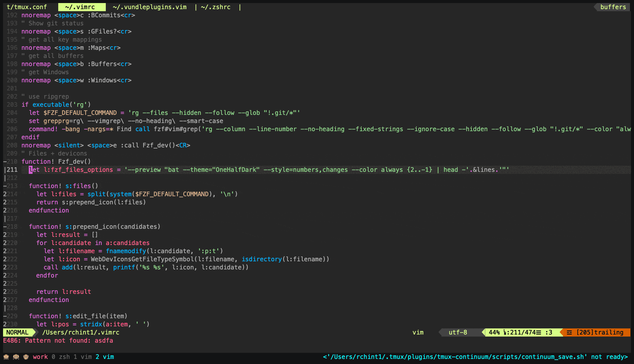
Task: Collapse the fold at line 229 edit_file
Action: [x=5, y=316]
